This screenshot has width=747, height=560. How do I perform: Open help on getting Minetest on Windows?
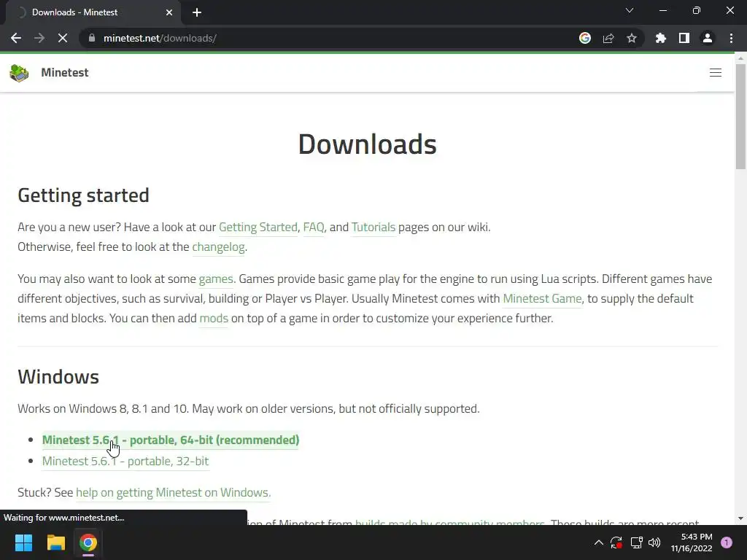click(x=173, y=492)
